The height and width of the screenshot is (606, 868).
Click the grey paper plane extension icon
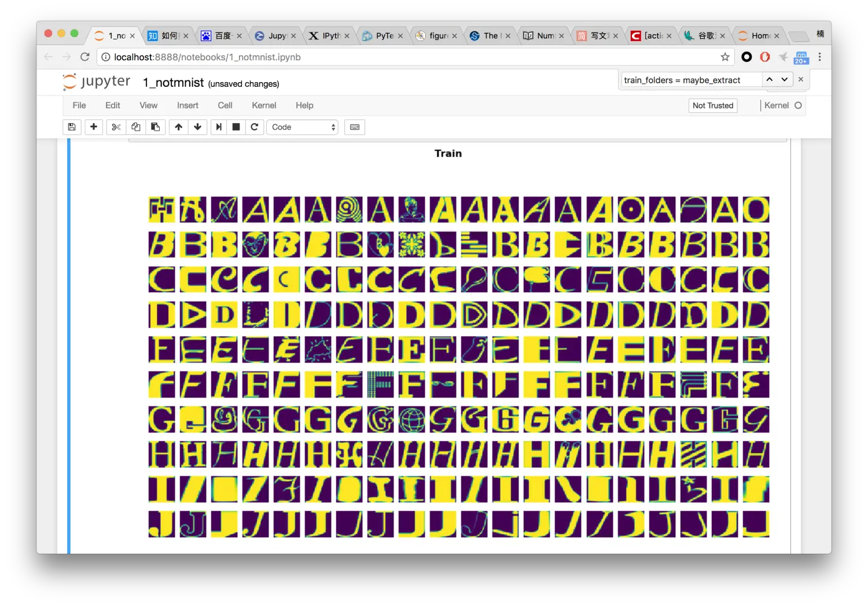tap(783, 57)
